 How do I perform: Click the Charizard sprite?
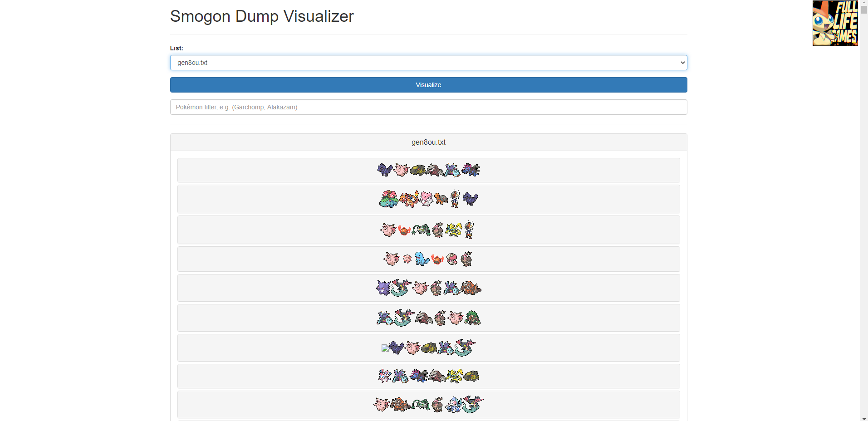409,199
